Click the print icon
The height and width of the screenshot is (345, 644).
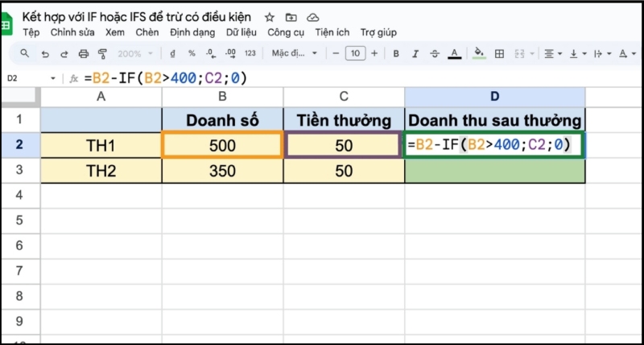pos(84,53)
